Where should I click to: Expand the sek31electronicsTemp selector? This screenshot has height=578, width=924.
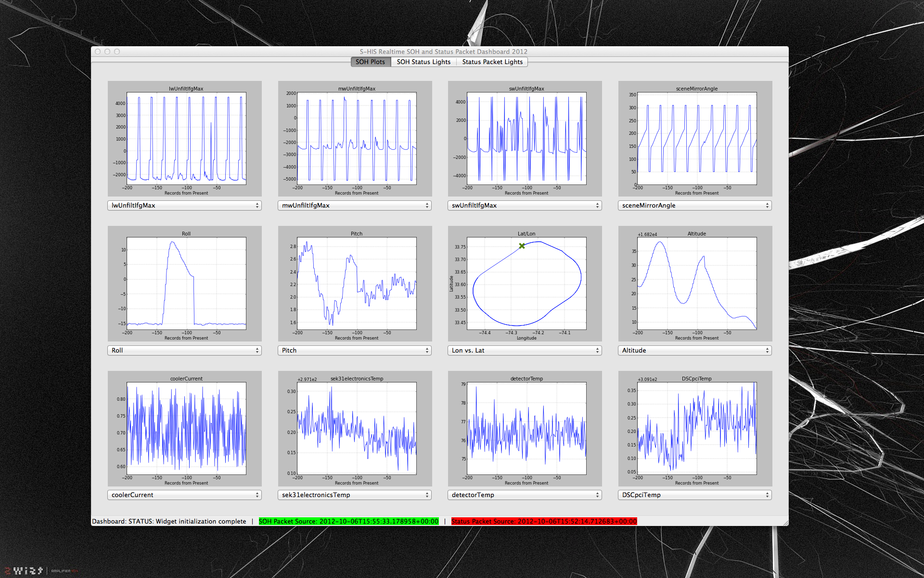(x=355, y=495)
